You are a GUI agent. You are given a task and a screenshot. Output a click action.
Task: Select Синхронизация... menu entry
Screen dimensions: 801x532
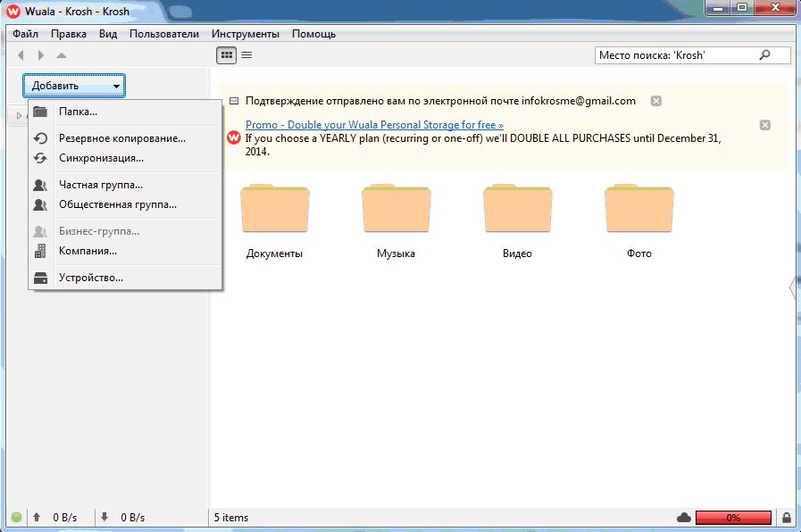click(x=125, y=158)
